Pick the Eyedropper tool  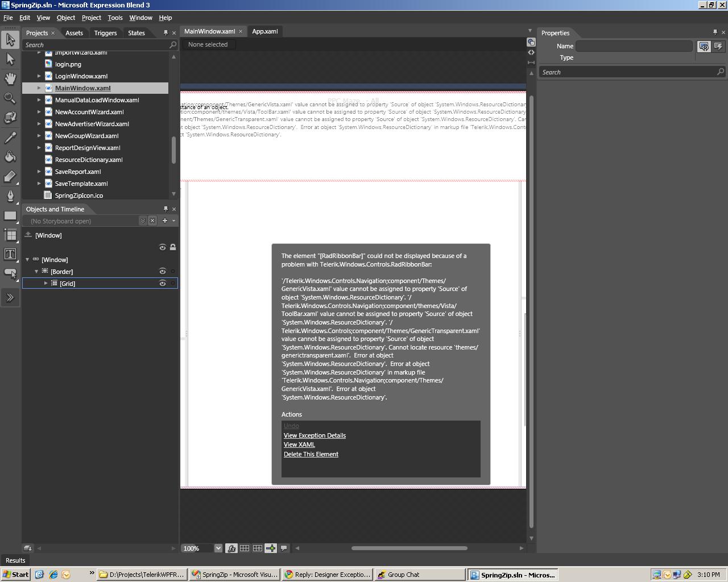coord(10,138)
